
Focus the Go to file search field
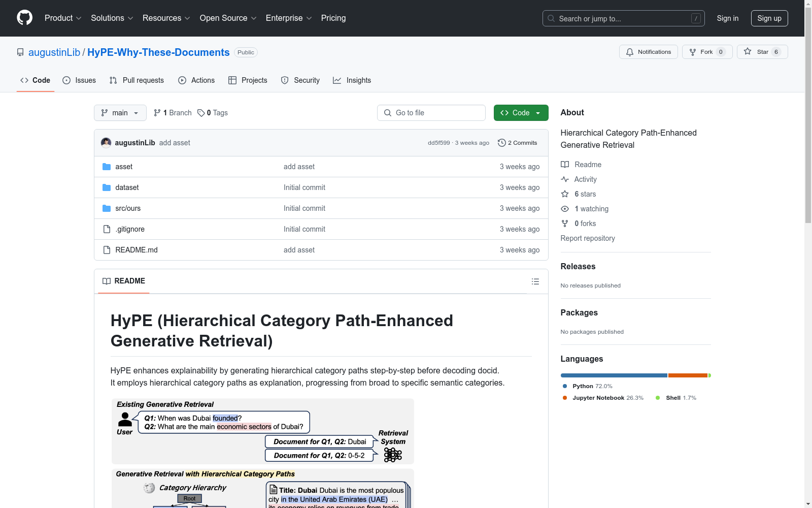click(x=431, y=113)
